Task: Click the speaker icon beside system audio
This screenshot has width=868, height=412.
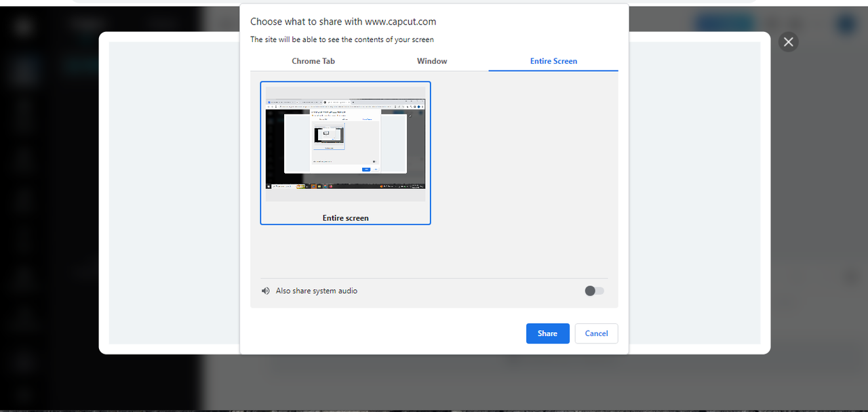Action: (266, 291)
